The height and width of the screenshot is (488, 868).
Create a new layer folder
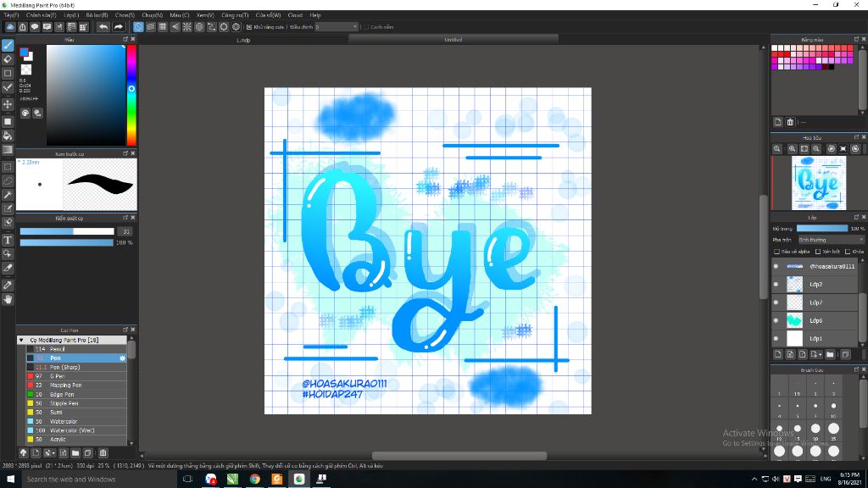click(830, 354)
